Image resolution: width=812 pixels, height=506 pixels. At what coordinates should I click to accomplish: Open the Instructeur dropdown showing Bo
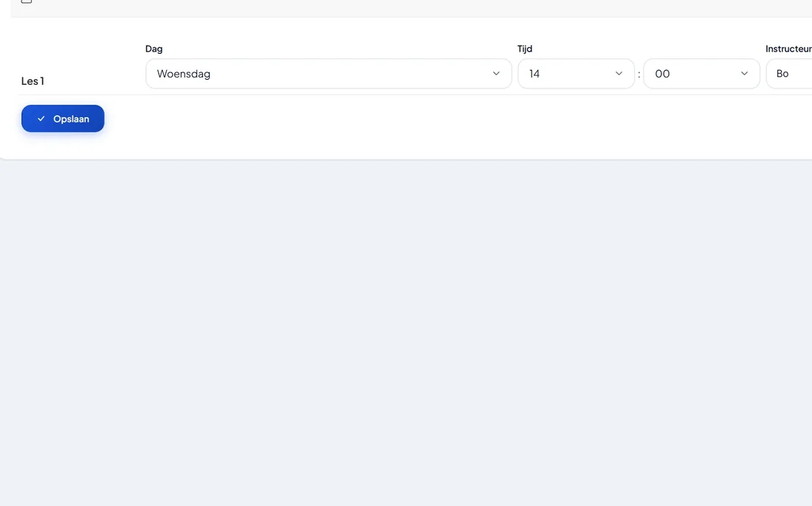click(789, 74)
